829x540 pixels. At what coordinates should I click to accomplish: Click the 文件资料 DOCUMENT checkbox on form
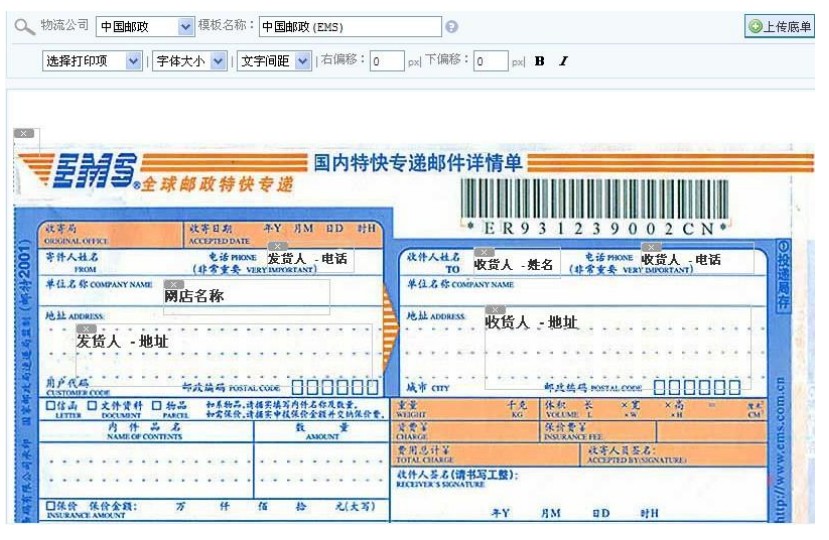pyautogui.click(x=92, y=406)
